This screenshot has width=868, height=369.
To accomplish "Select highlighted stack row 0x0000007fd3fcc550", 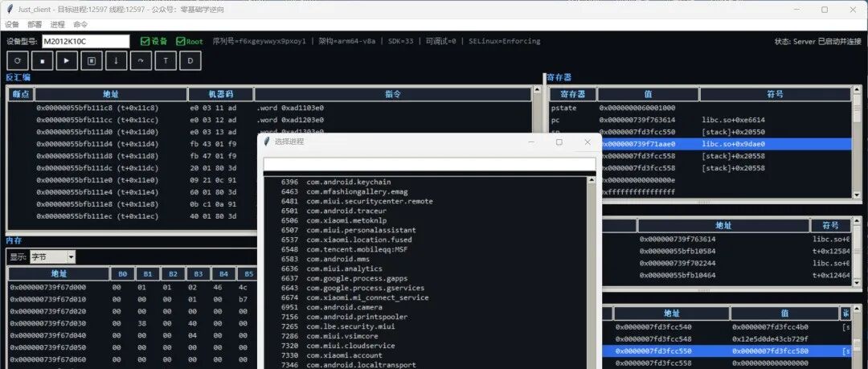I will click(x=727, y=351).
